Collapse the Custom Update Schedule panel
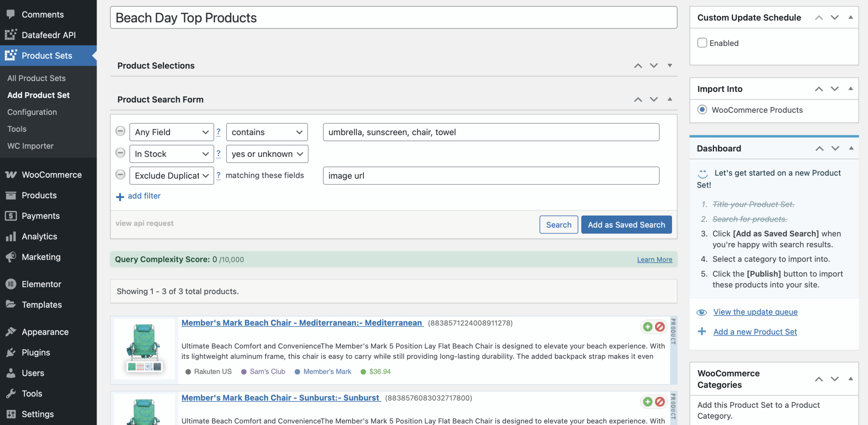 [850, 17]
